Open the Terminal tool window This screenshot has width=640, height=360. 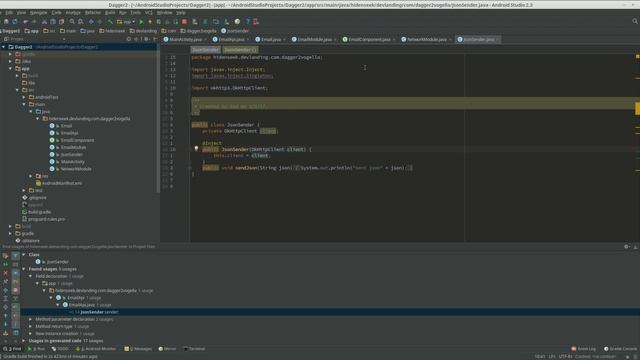tap(194, 349)
